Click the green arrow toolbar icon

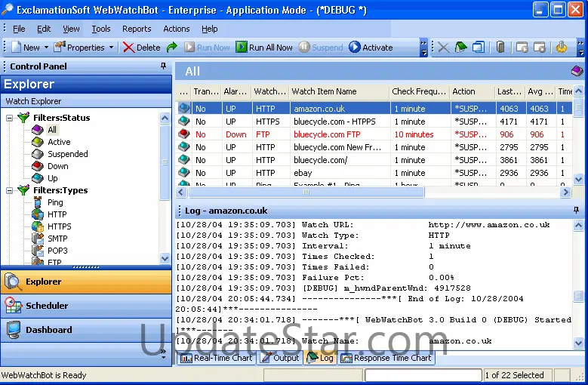click(x=172, y=48)
